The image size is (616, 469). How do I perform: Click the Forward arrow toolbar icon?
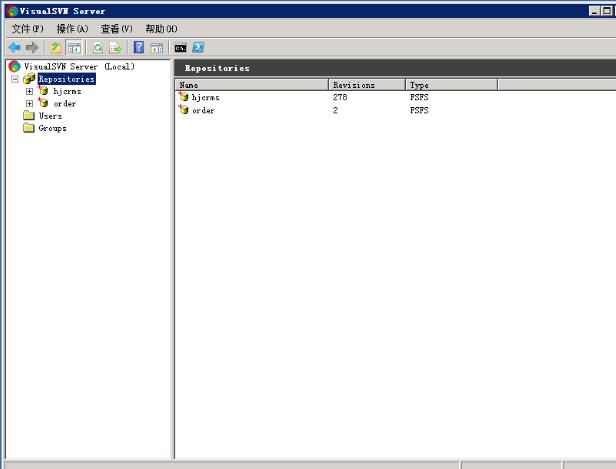[x=32, y=48]
